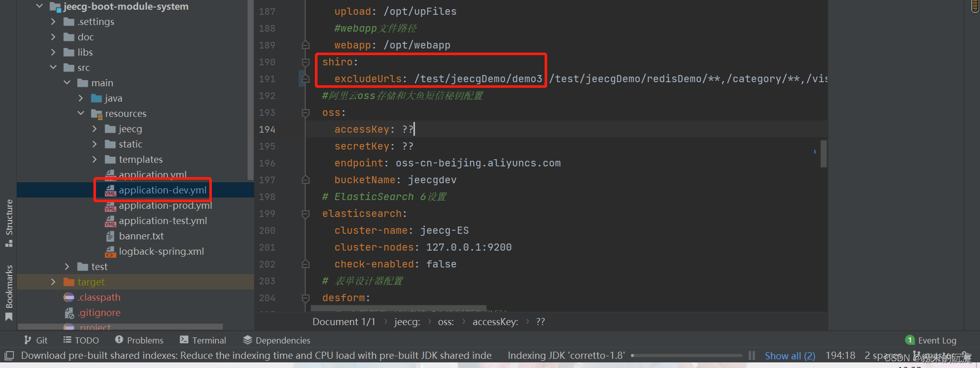Click the Terminal icon in tool window bar
The image size is (980, 368).
pyautogui.click(x=184, y=340)
